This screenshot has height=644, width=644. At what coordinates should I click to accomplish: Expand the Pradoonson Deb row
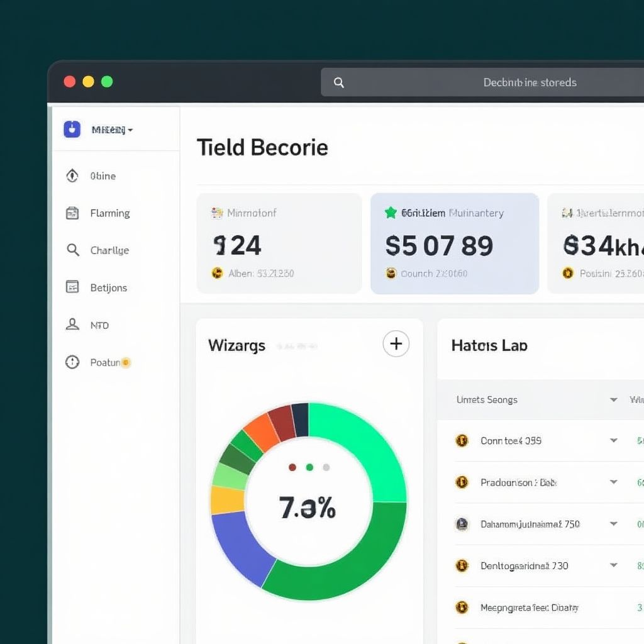click(614, 482)
